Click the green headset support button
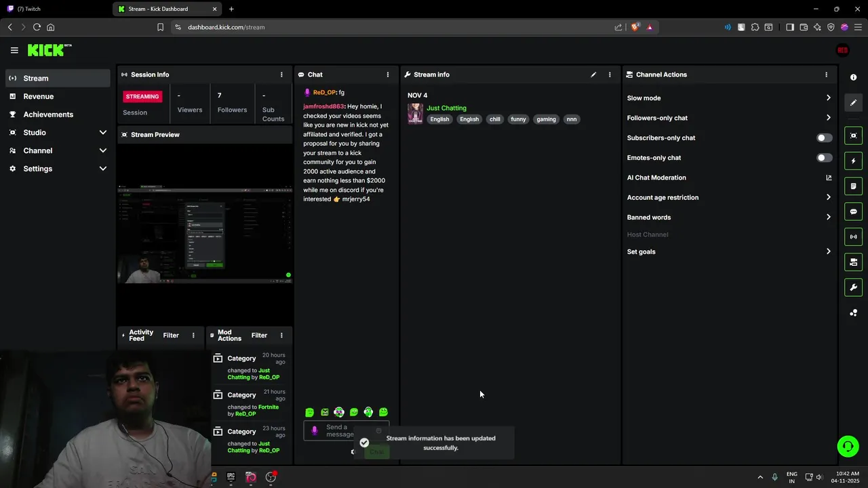The image size is (868, 488). [x=848, y=446]
